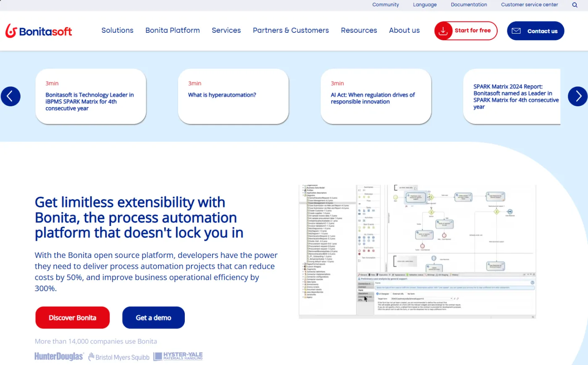Viewport: 588px width, 365px height.
Task: Expand the Diagrams node in the project tree
Action: [x=303, y=195]
